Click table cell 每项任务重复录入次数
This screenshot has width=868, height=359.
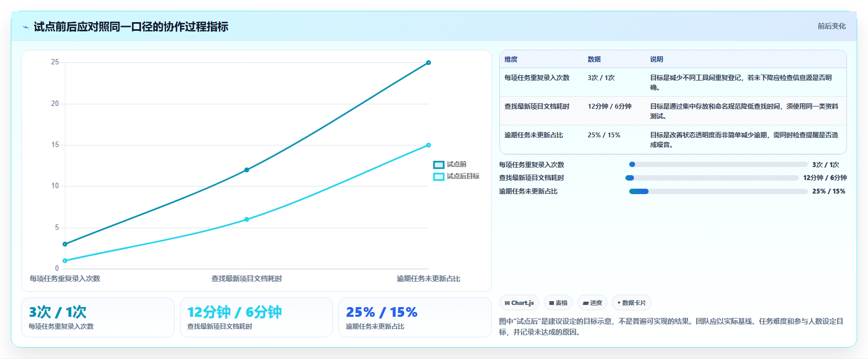[x=537, y=78]
